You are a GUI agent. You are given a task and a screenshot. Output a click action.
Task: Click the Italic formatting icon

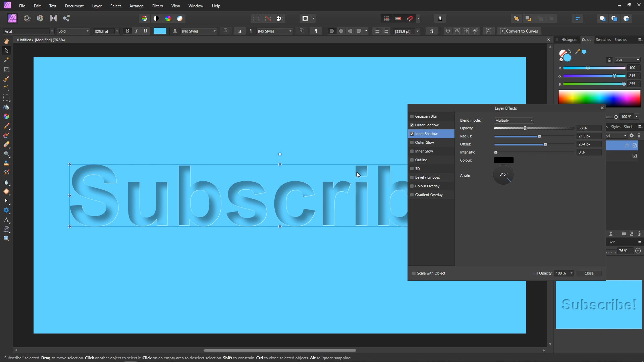coord(137,31)
